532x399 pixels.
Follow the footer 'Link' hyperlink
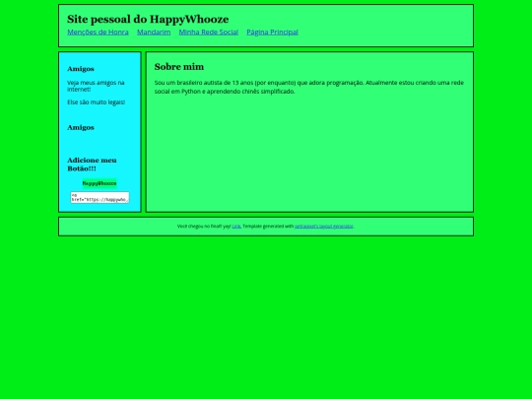236,227
